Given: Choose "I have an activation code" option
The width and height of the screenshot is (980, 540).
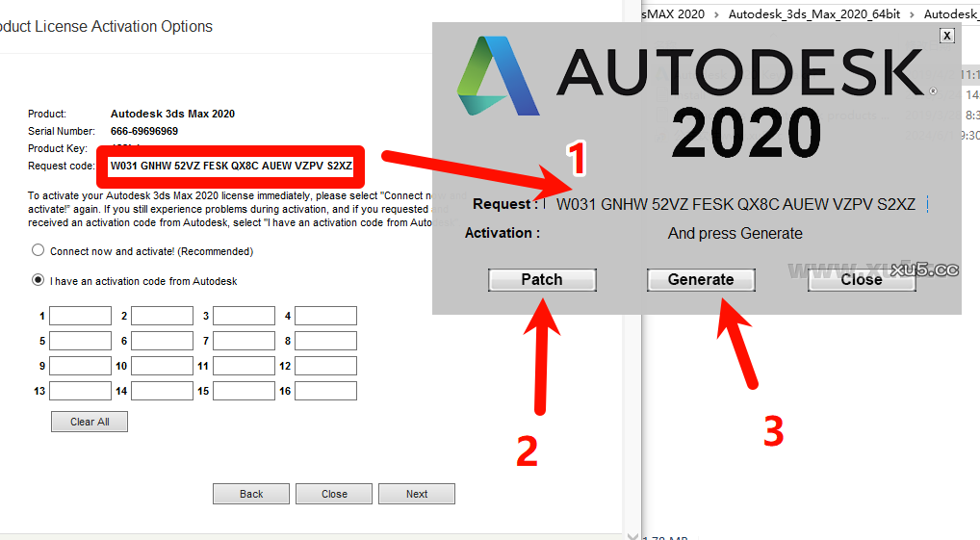Looking at the screenshot, I should pos(39,281).
